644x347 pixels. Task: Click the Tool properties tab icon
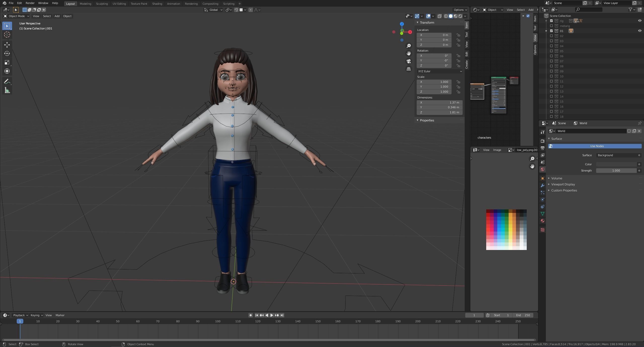pos(543,132)
